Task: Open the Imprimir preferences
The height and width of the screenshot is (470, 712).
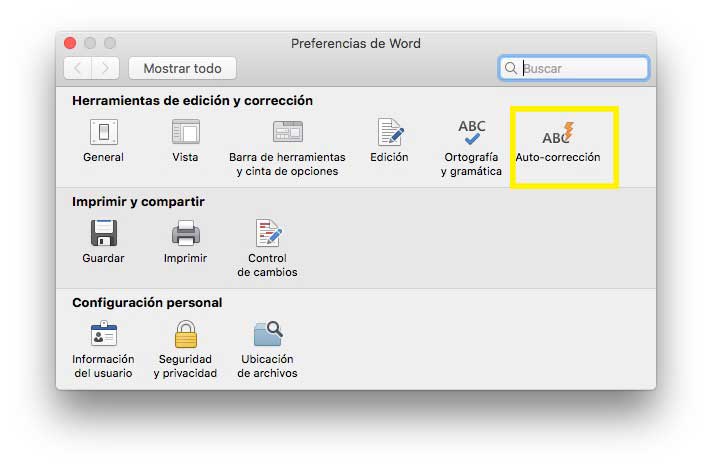Action: [x=185, y=242]
